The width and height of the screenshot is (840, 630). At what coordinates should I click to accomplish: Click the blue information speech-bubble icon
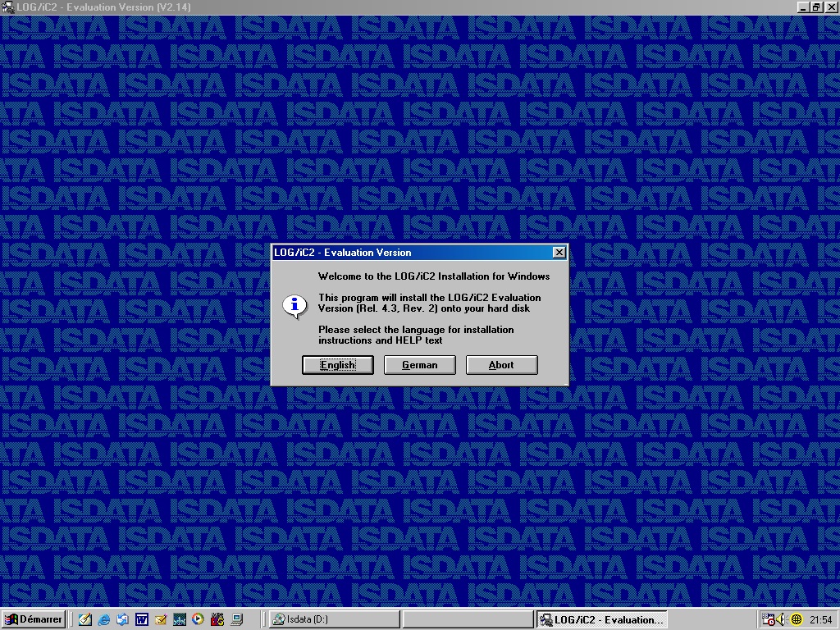[x=294, y=305]
